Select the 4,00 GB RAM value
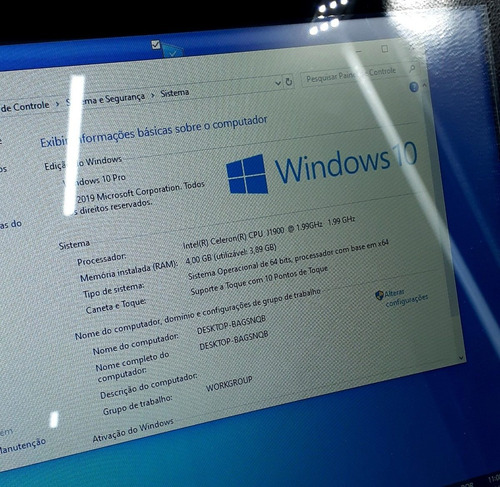This screenshot has width=500, height=487. point(231,254)
